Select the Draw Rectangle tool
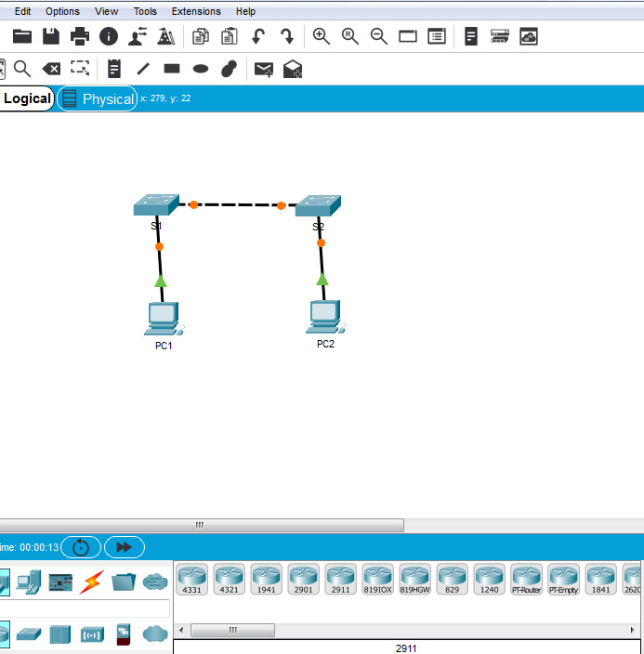Image resolution: width=644 pixels, height=654 pixels. [x=172, y=69]
